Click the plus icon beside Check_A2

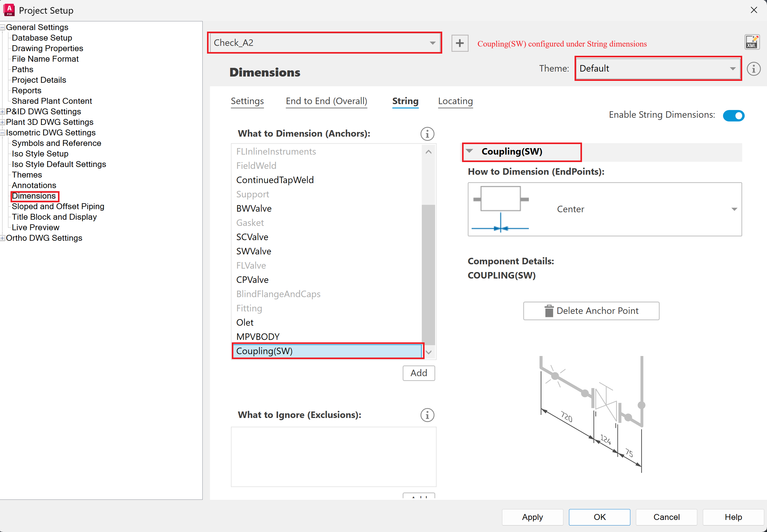pos(460,43)
